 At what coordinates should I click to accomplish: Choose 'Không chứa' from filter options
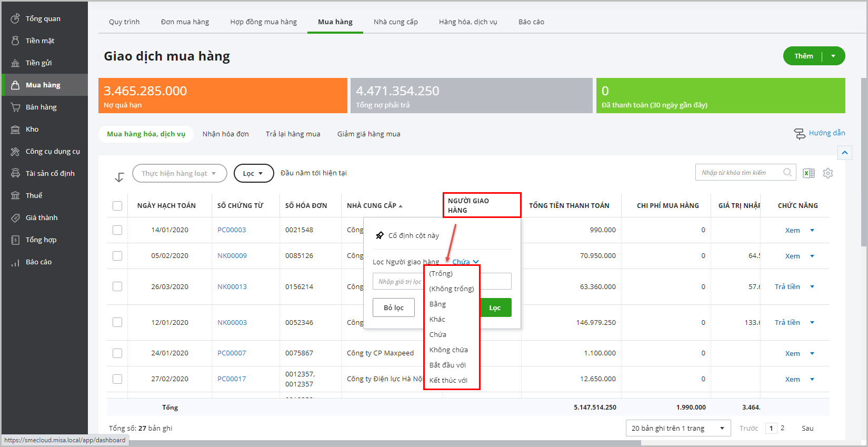448,350
